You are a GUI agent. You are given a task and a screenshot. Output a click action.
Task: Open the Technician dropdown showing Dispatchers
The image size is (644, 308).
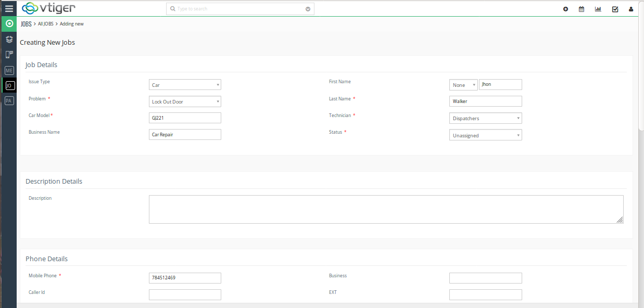(x=485, y=118)
